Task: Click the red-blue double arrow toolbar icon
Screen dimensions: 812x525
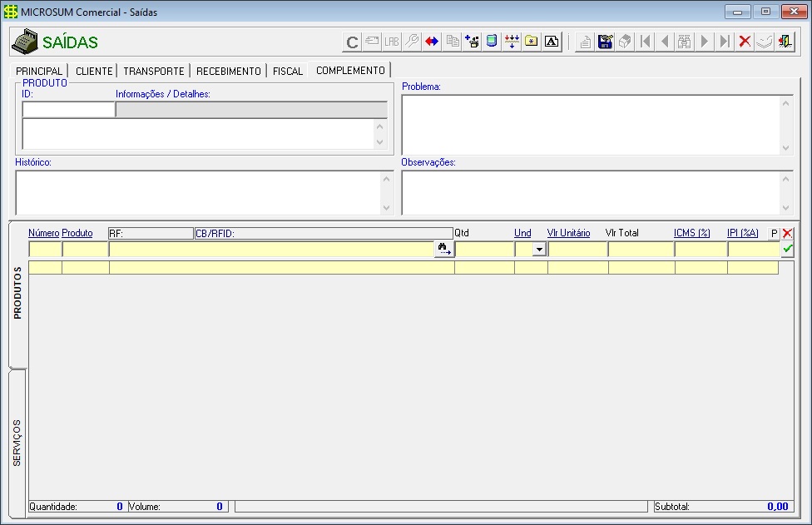Action: click(432, 42)
